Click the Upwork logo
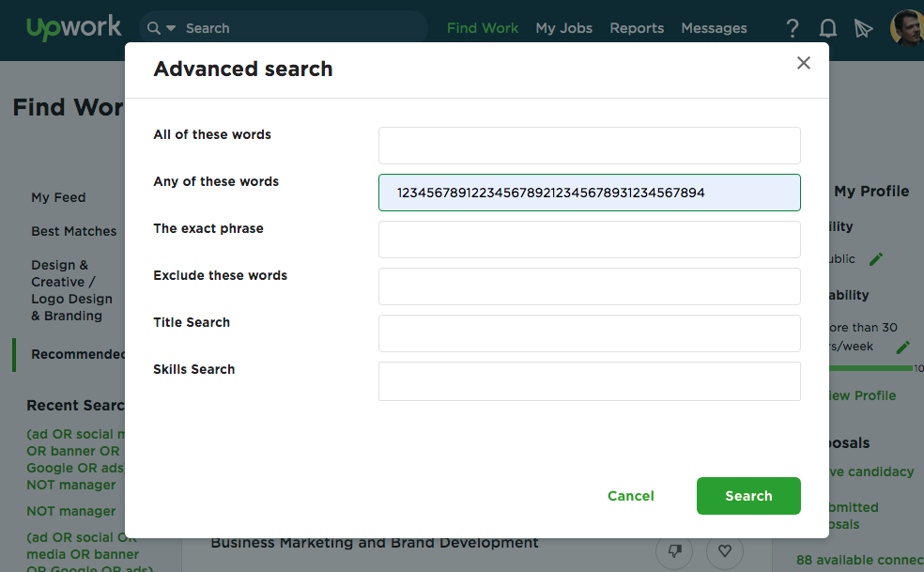The image size is (924, 572). point(73,27)
